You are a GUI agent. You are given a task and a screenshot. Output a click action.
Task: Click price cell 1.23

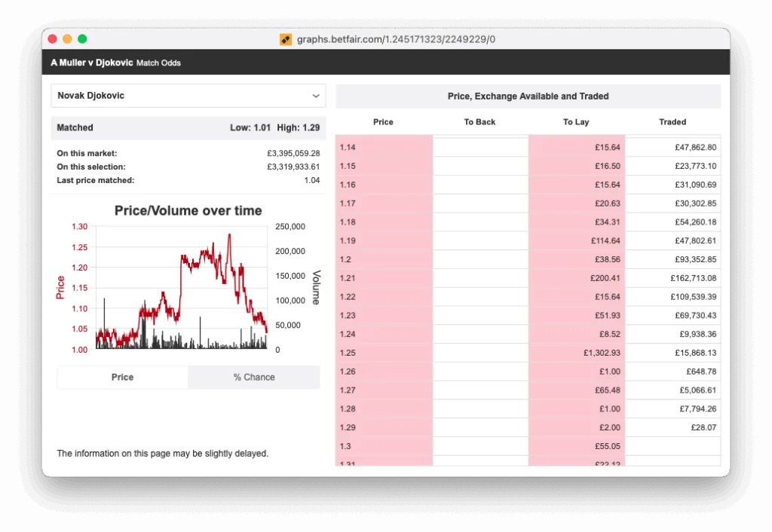(384, 316)
